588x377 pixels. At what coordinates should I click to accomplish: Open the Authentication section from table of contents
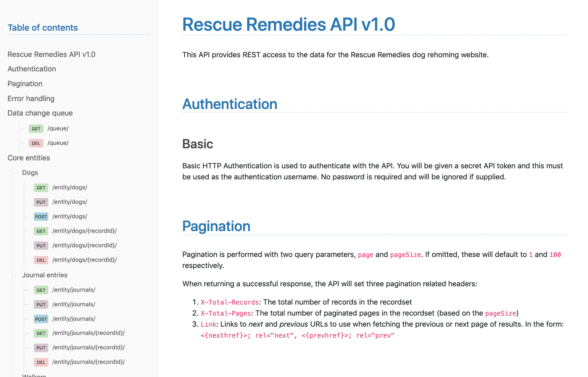(x=32, y=69)
